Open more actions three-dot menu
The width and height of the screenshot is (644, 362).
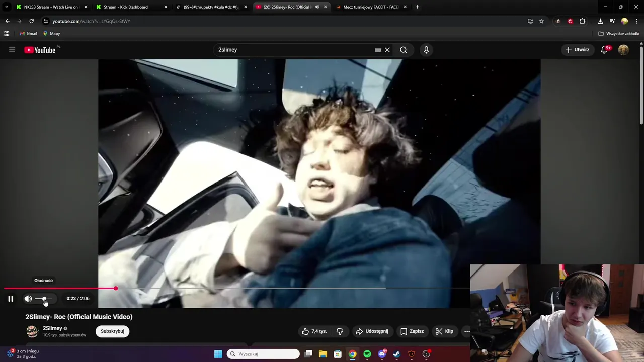click(x=466, y=331)
